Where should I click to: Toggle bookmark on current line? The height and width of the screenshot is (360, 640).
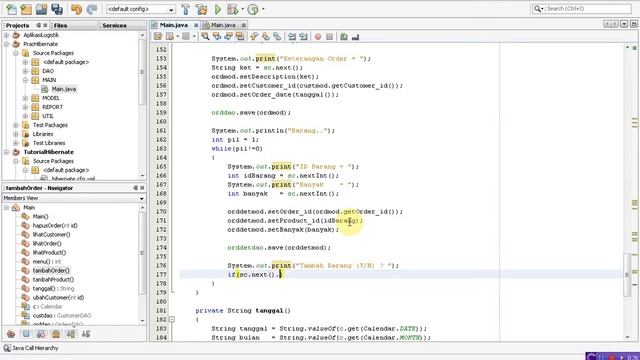click(277, 37)
